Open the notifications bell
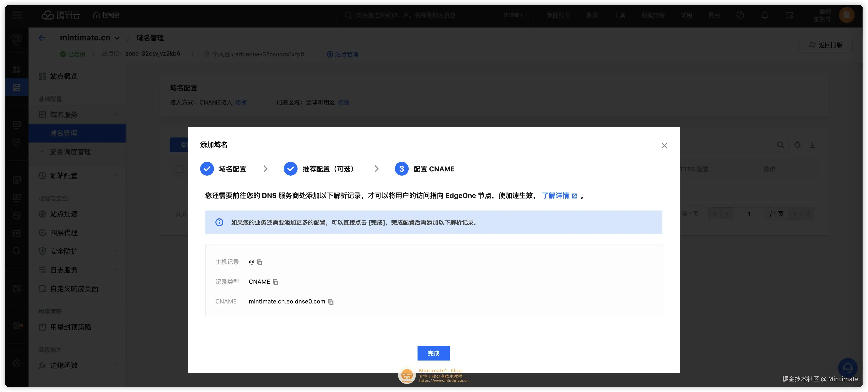 pos(764,15)
